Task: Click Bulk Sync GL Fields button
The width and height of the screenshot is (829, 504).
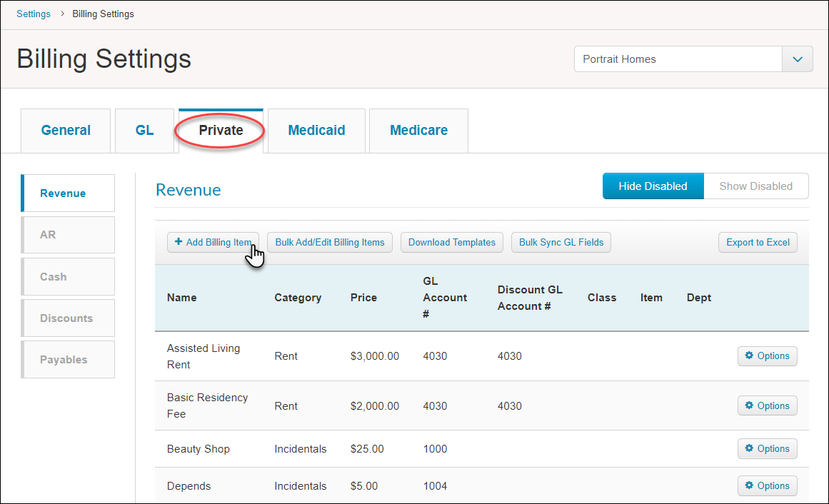Action: [x=561, y=243]
